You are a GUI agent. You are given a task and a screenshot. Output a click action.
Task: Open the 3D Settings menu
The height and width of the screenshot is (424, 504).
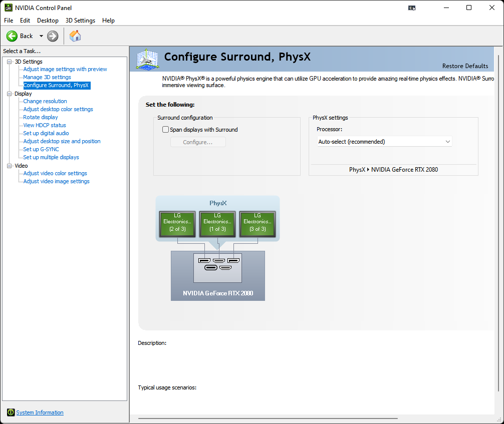click(80, 21)
